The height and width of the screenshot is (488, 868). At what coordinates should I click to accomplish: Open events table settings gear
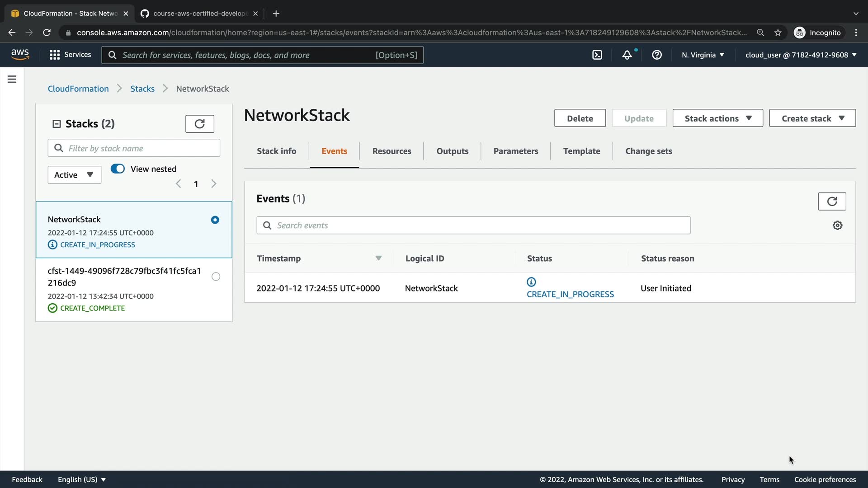837,225
